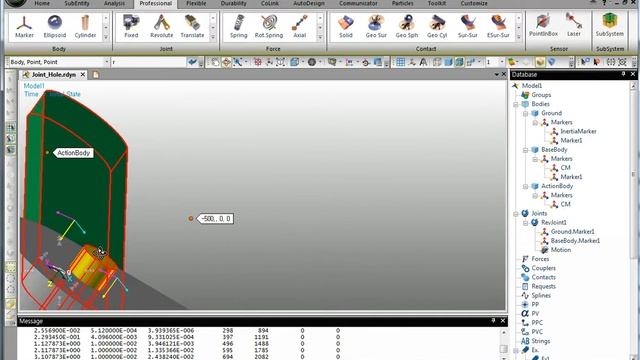Screen dimensions: 640x360
Task: Pin the Database panel
Action: click(x=623, y=74)
